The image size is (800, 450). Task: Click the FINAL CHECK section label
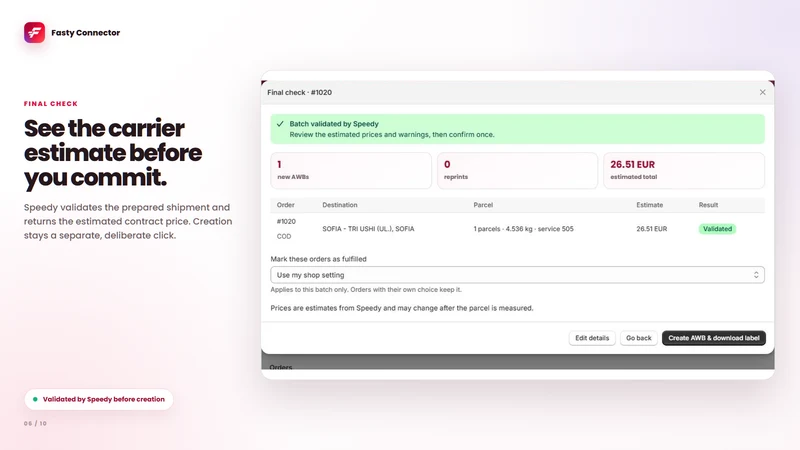[x=51, y=104]
